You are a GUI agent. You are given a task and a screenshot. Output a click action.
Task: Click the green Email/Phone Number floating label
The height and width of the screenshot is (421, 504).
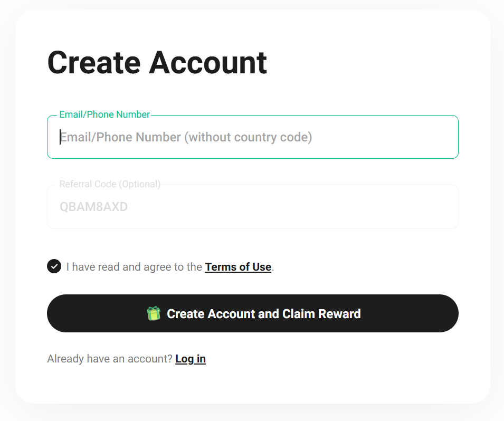104,114
